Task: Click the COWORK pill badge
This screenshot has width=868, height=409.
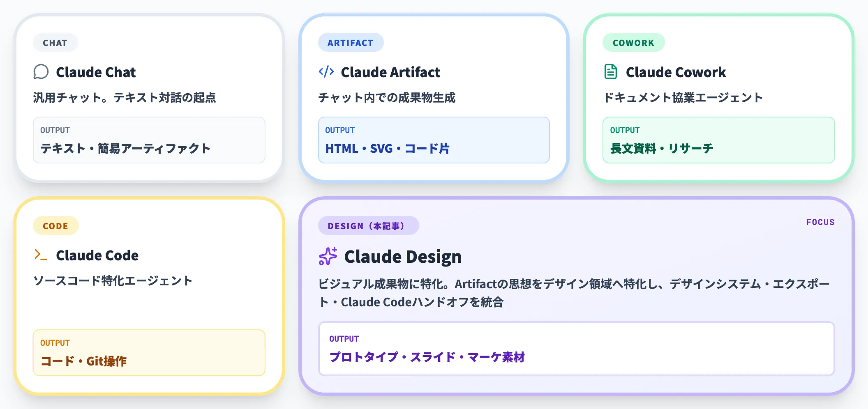Action: [633, 42]
